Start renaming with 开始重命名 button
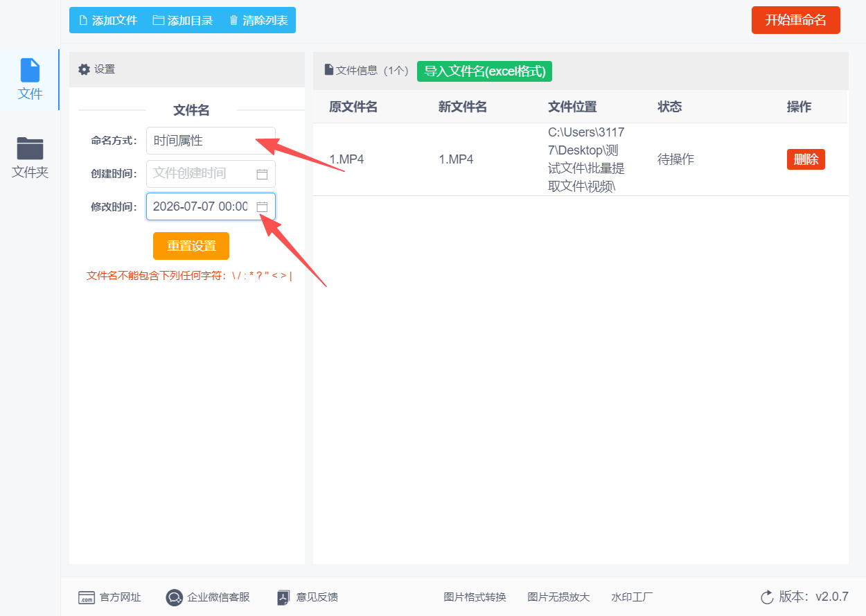This screenshot has width=866, height=616. pos(796,20)
